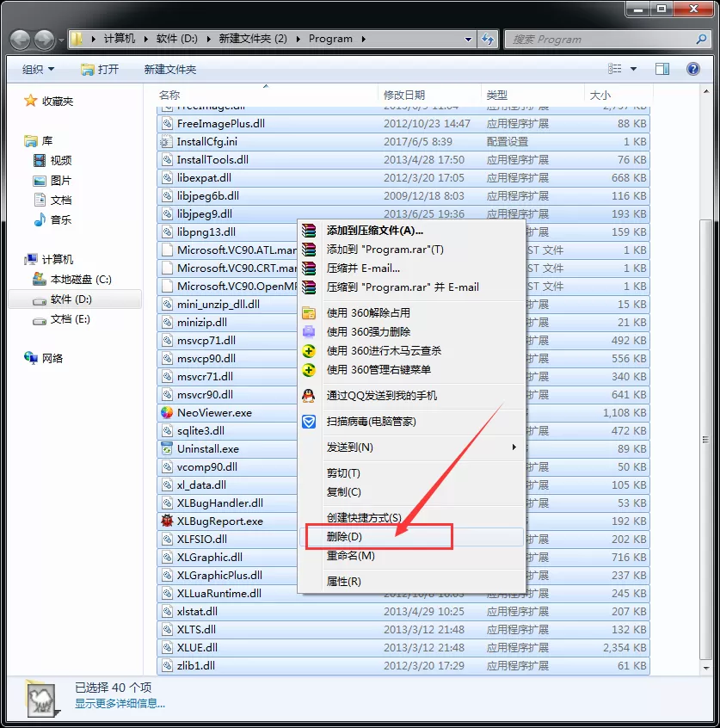Click the InstallCfg.ini gear file icon
720x728 pixels.
pos(166,142)
